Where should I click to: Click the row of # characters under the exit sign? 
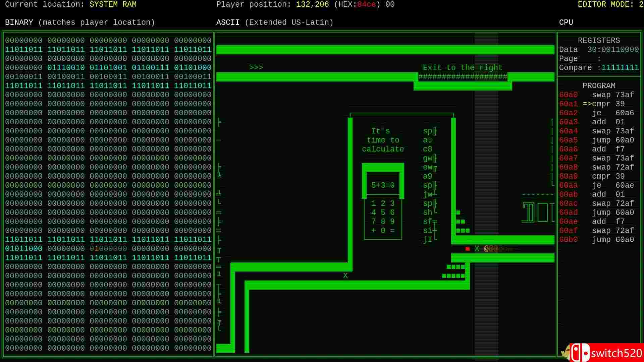click(x=463, y=77)
